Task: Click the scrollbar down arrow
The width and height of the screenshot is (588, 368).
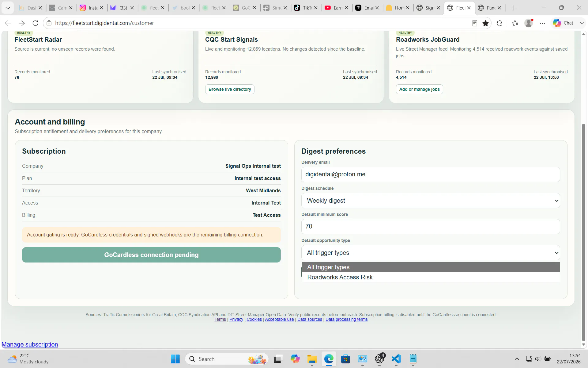Action: (x=583, y=345)
